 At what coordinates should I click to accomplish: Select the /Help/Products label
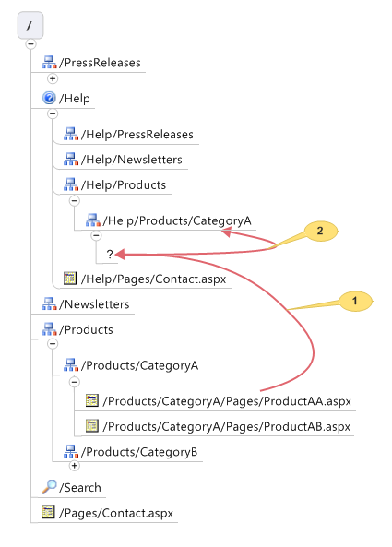click(124, 184)
